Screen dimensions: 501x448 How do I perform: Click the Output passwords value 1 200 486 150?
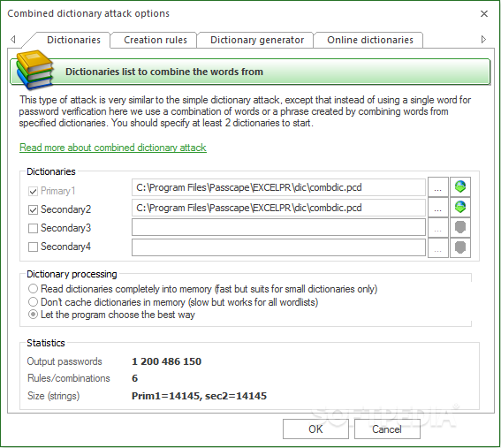(x=166, y=361)
